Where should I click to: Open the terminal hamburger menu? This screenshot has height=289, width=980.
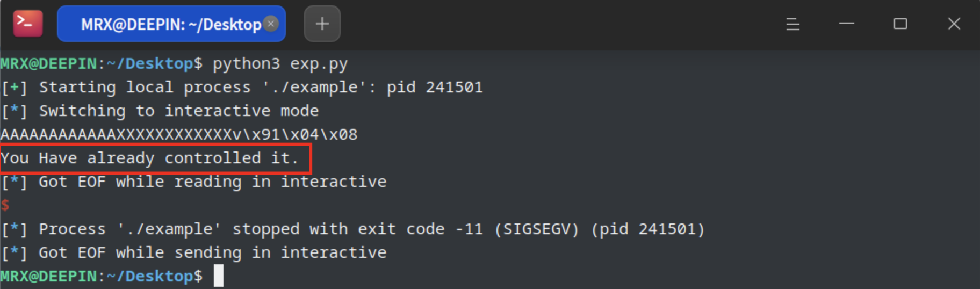[x=792, y=24]
